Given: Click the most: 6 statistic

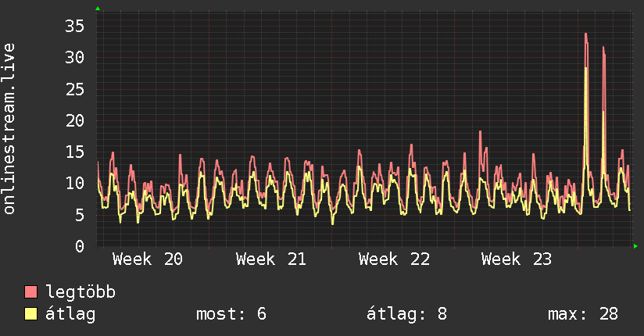Looking at the screenshot, I should 231,314.
